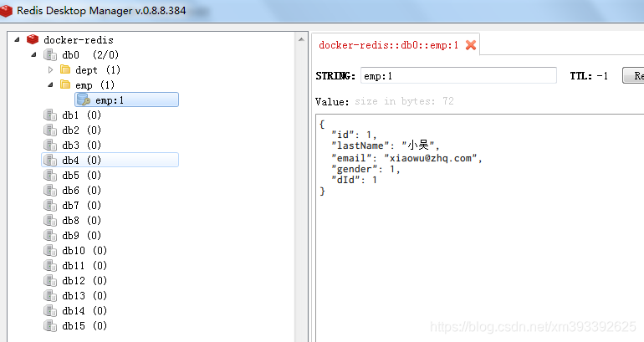Close the docker-redis::db0::emp:1 tab
The width and height of the screenshot is (644, 342).
click(471, 45)
